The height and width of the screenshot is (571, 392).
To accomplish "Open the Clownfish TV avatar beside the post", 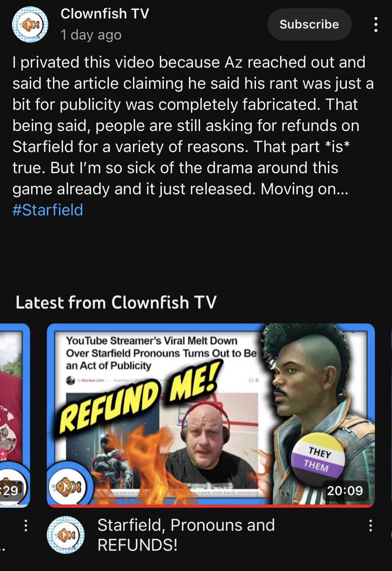I will pos(30,25).
